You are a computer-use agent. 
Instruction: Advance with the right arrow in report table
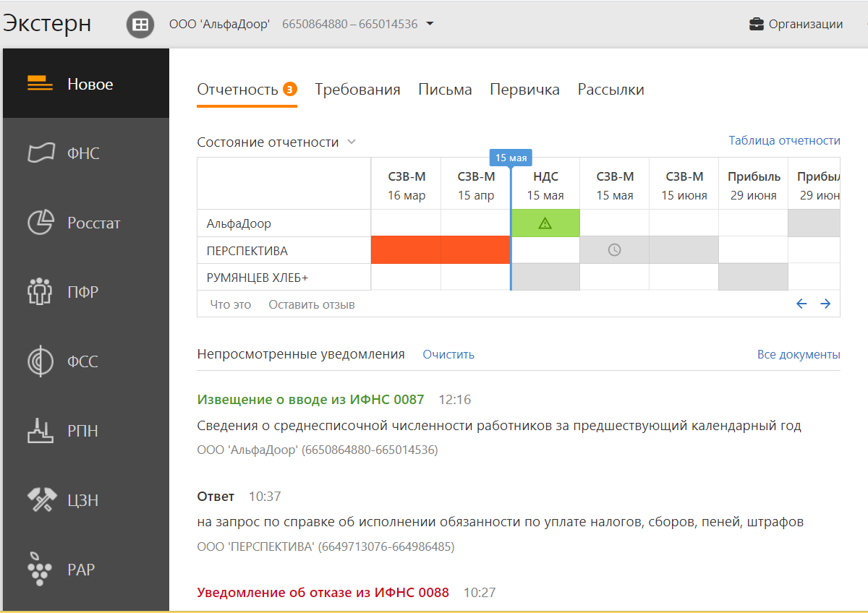[825, 304]
